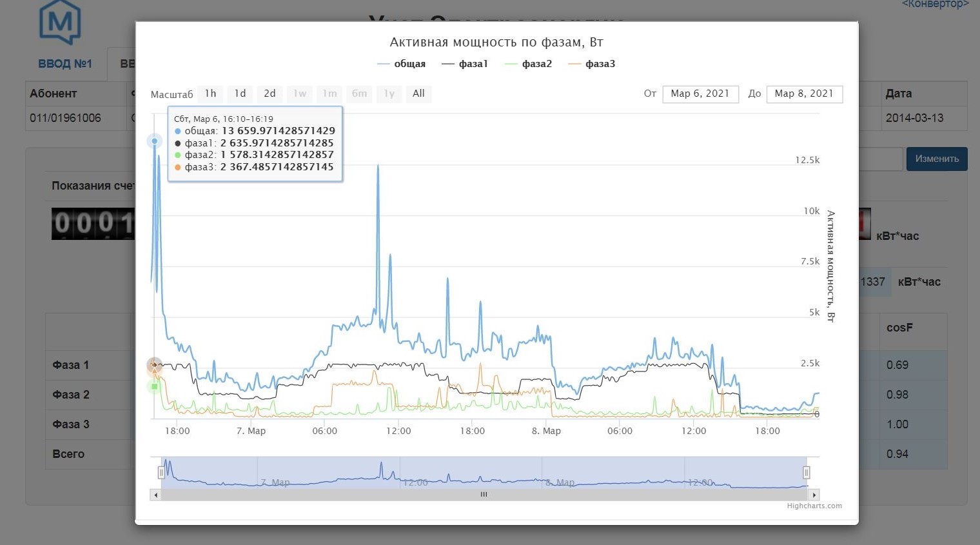The height and width of the screenshot is (545, 980).
Task: Toggle the фаза2 legend item
Action: 529,64
